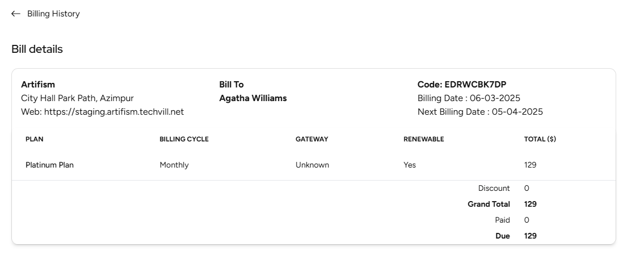
Task: Click the RENEWABLE column header
Action: pos(423,139)
